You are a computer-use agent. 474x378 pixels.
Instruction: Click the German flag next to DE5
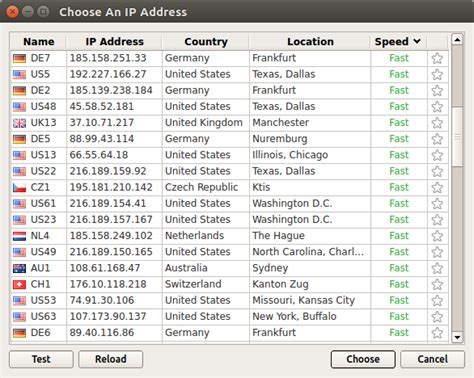tap(19, 139)
